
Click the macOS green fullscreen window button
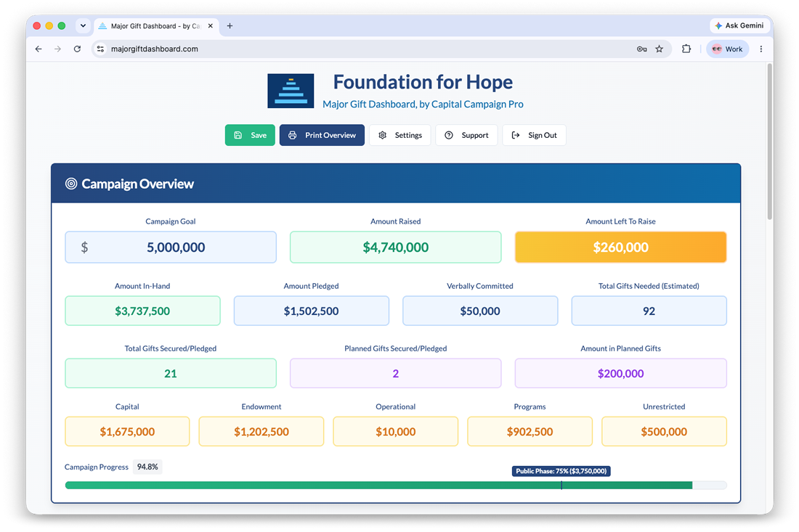[x=62, y=25]
